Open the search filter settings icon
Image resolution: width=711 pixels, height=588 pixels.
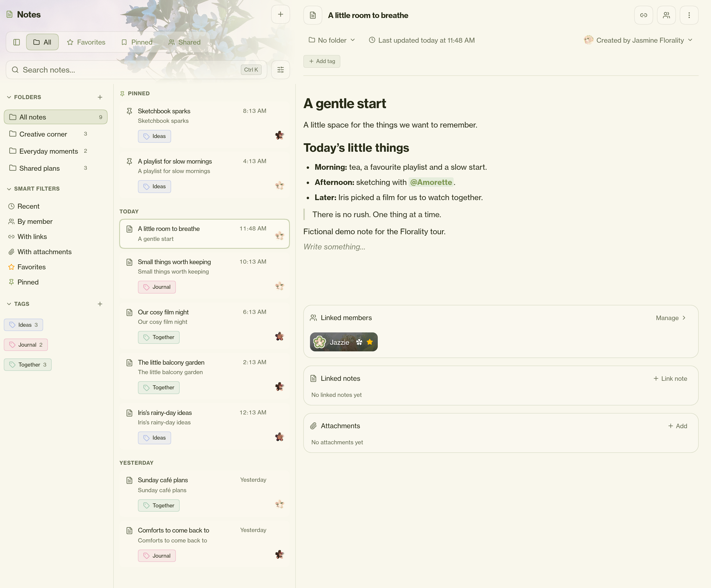tap(280, 70)
